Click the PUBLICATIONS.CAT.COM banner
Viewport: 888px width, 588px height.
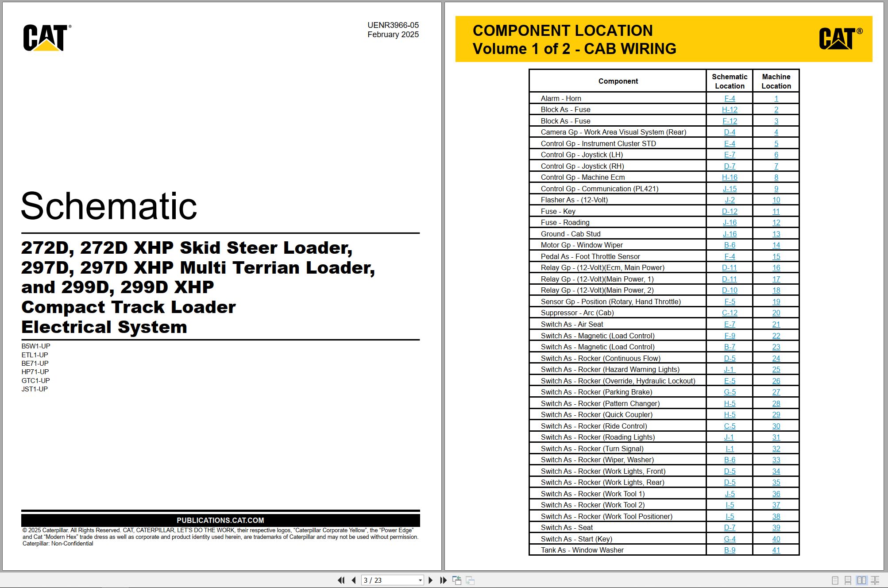tap(220, 520)
